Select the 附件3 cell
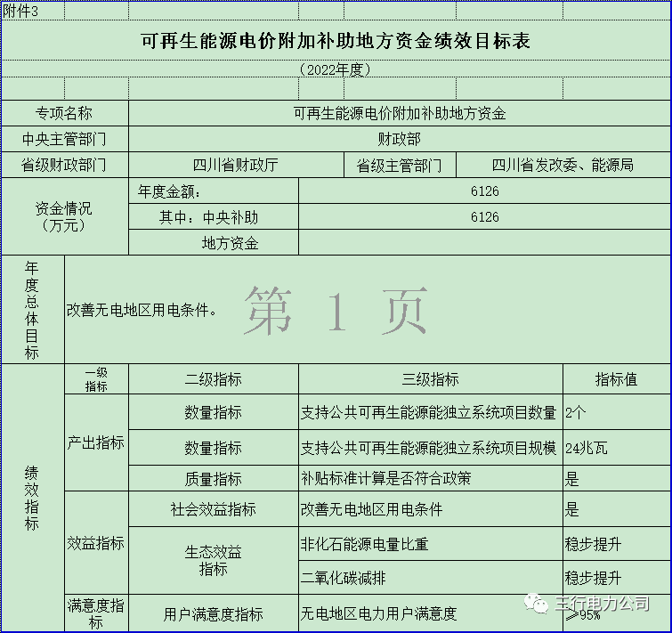Screen dimensions: 672x633 click(22, 10)
